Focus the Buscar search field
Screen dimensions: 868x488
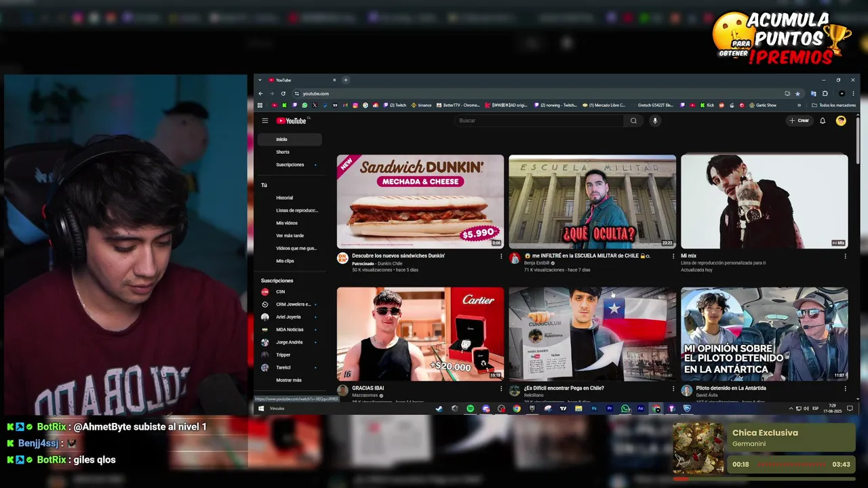(x=539, y=121)
